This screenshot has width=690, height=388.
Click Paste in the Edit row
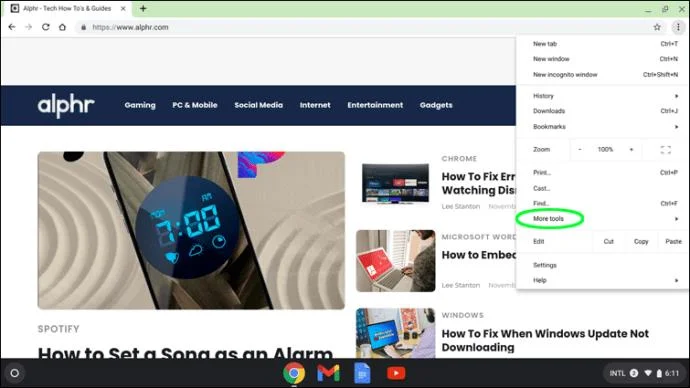[x=673, y=242]
